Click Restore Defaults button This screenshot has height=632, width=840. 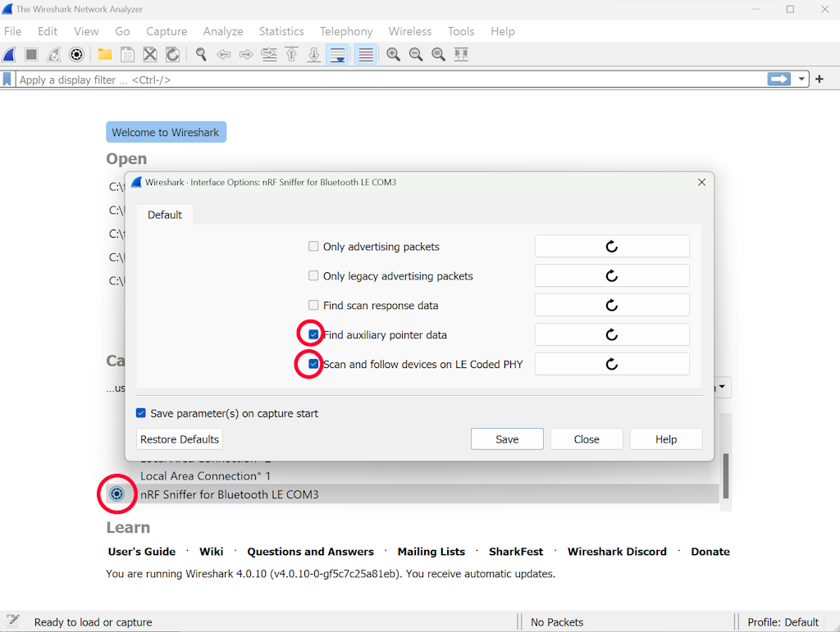coord(180,439)
